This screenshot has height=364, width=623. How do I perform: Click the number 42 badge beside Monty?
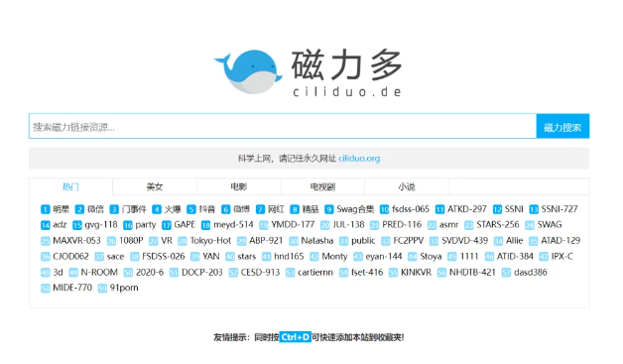314,257
